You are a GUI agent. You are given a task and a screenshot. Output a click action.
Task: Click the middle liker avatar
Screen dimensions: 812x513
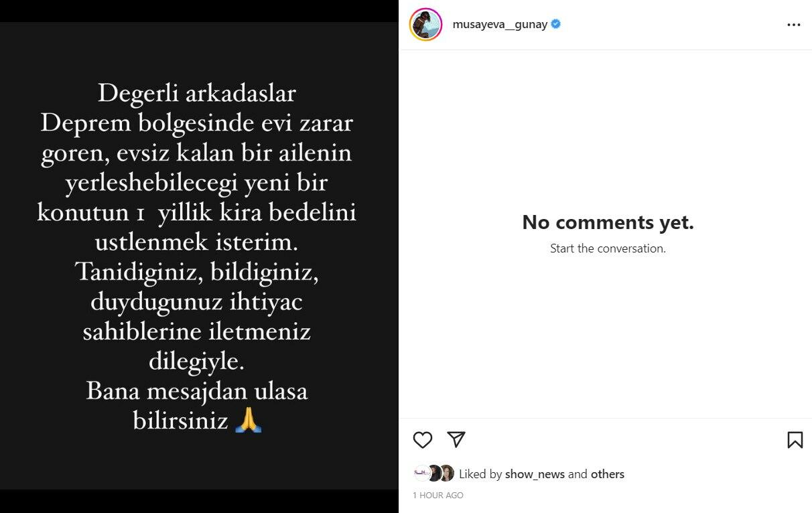[x=433, y=473]
